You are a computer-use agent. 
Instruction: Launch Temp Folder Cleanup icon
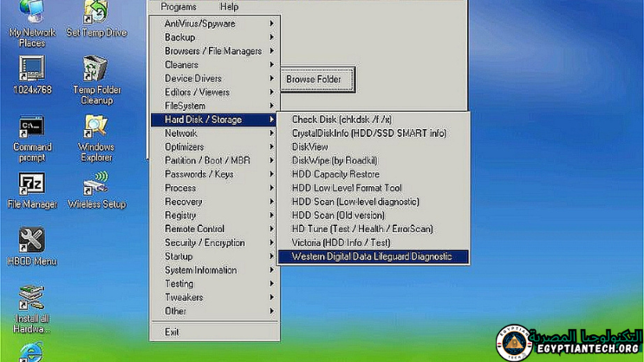click(x=95, y=70)
